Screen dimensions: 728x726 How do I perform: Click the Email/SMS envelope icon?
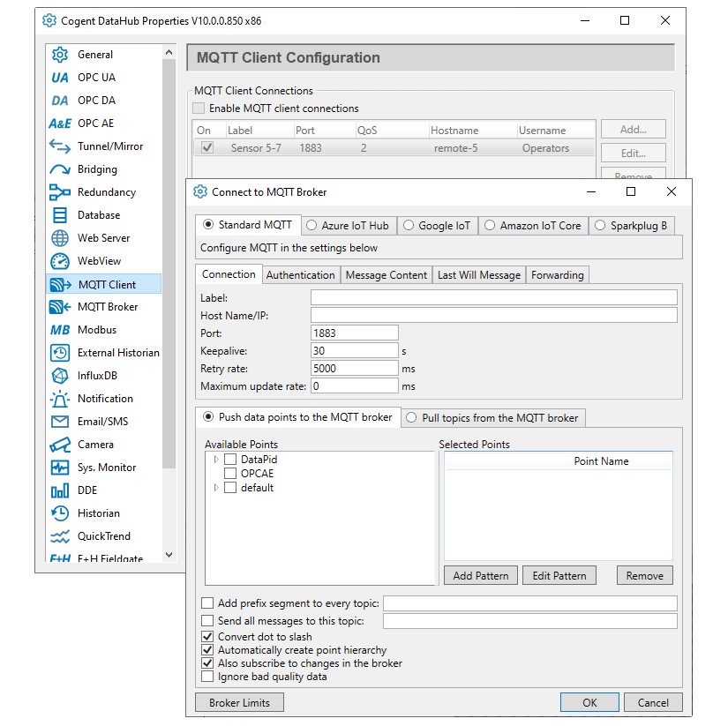pyautogui.click(x=60, y=422)
